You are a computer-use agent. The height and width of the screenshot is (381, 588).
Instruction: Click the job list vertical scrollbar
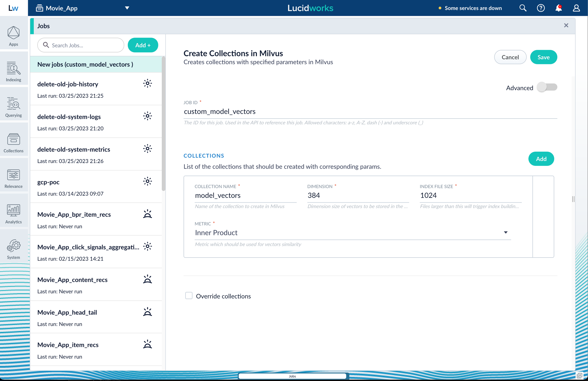point(163,124)
